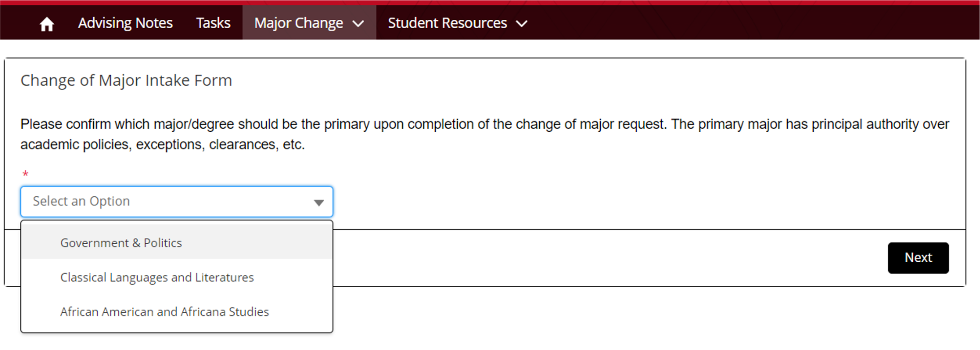This screenshot has height=350, width=980.
Task: Open the Advising Notes menu item
Action: (x=125, y=23)
